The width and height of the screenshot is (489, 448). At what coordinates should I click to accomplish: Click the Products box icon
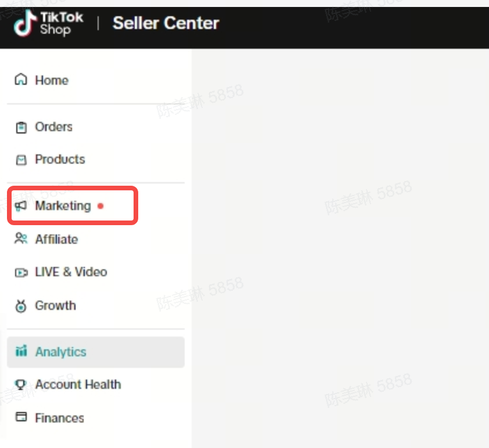coord(21,160)
